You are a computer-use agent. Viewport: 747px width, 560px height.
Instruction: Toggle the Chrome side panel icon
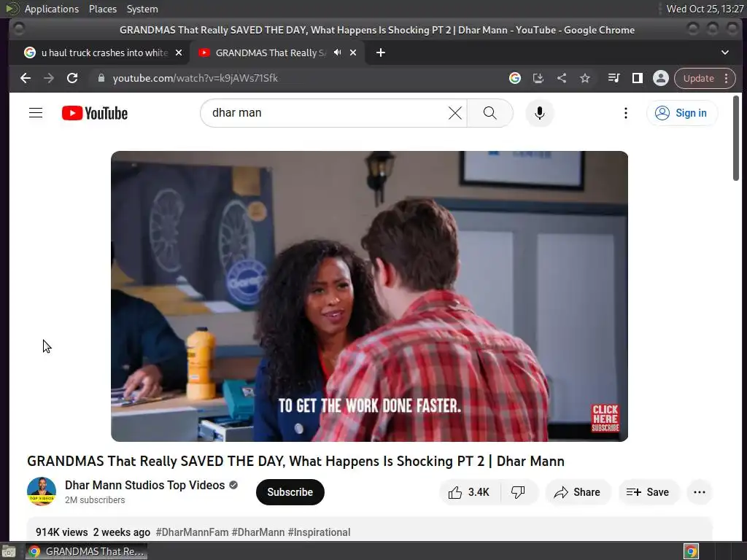click(637, 78)
